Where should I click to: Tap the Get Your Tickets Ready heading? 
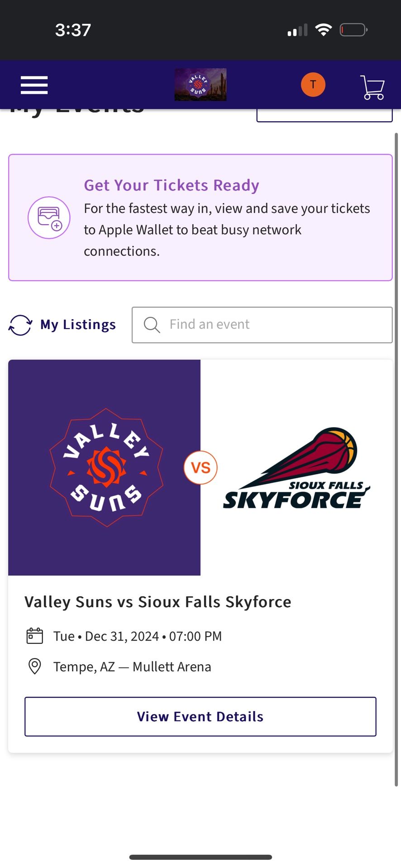[x=172, y=185]
